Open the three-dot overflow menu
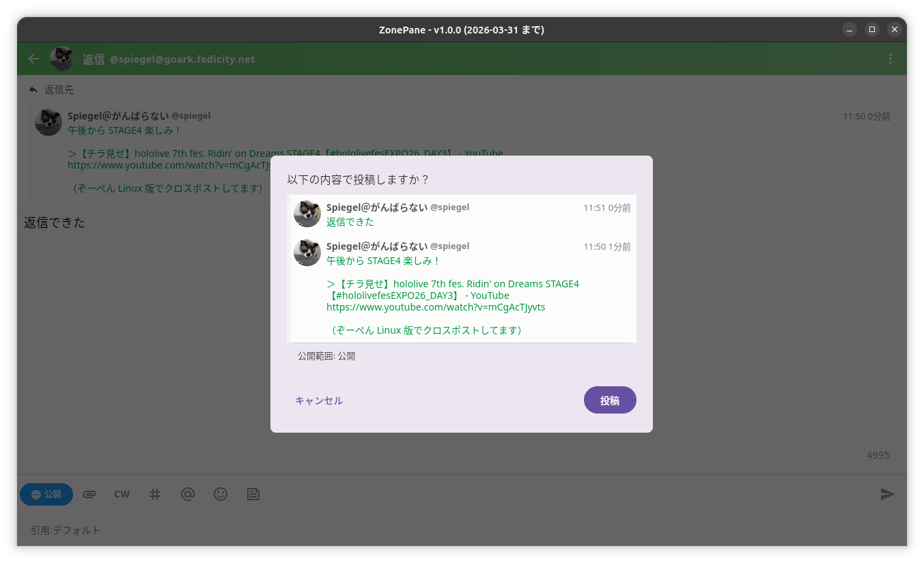This screenshot has height=563, width=924. coord(890,59)
